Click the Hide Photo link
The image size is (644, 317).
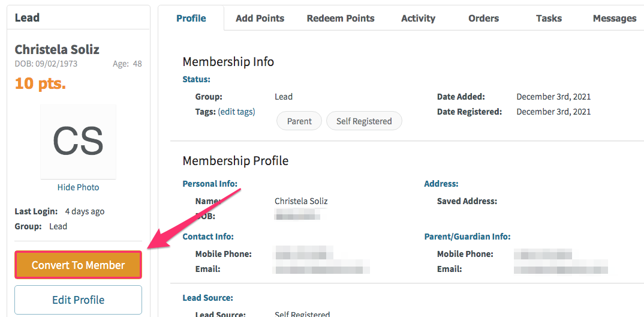78,187
